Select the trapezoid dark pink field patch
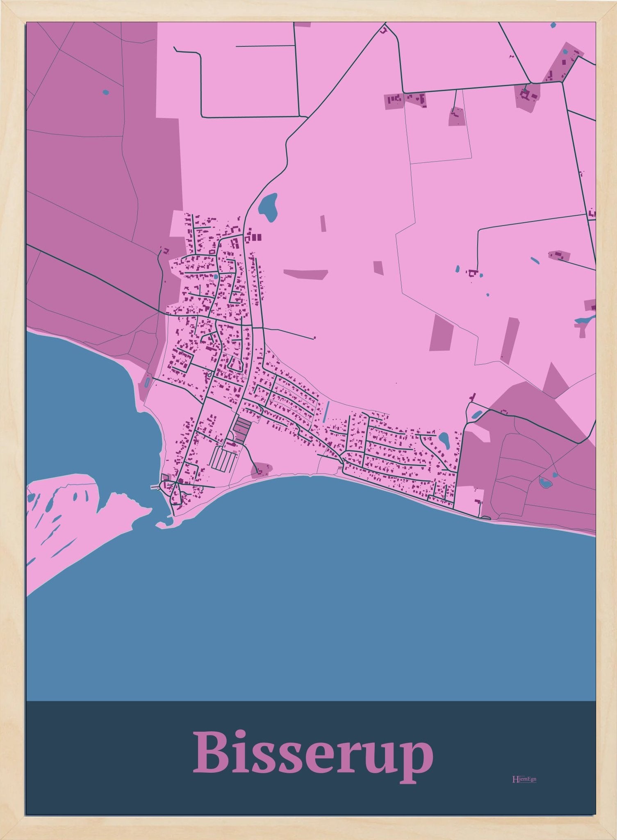 (x=306, y=274)
